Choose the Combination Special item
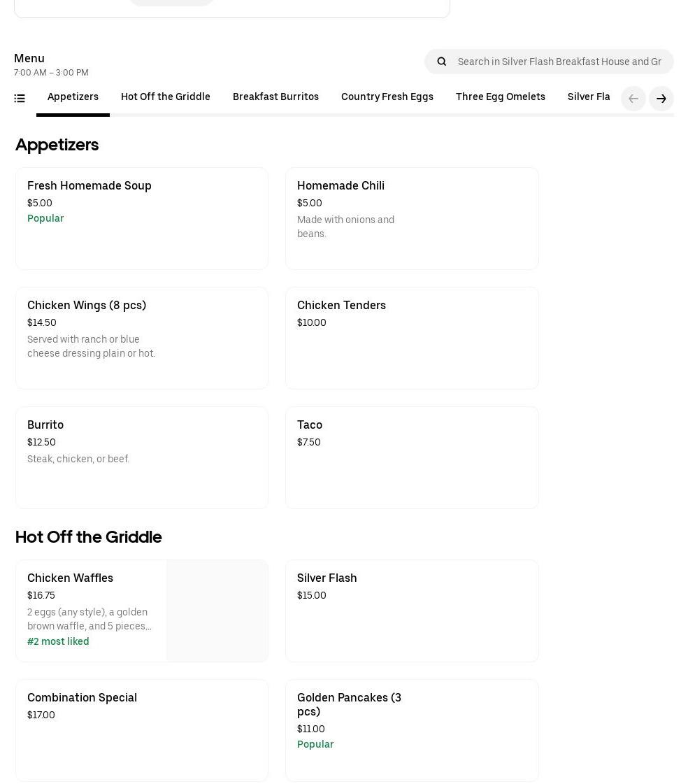Screen dimensions: 688x784 (x=141, y=730)
